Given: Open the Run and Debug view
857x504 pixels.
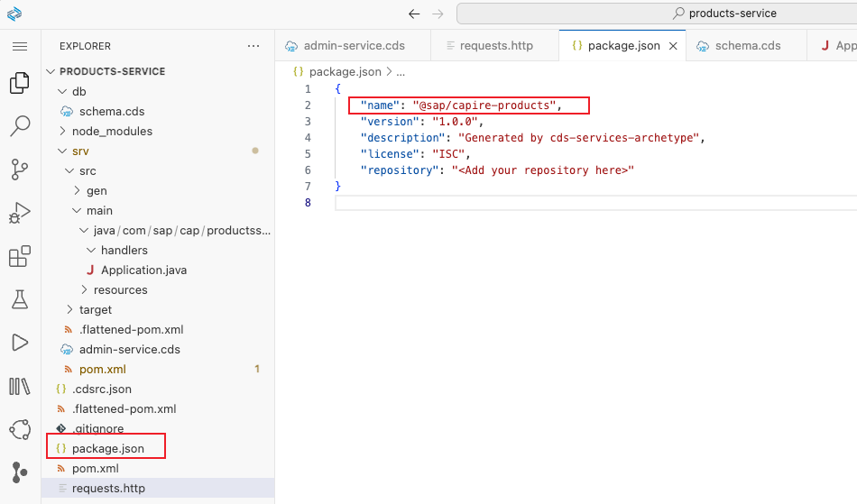Looking at the screenshot, I should coord(19,213).
